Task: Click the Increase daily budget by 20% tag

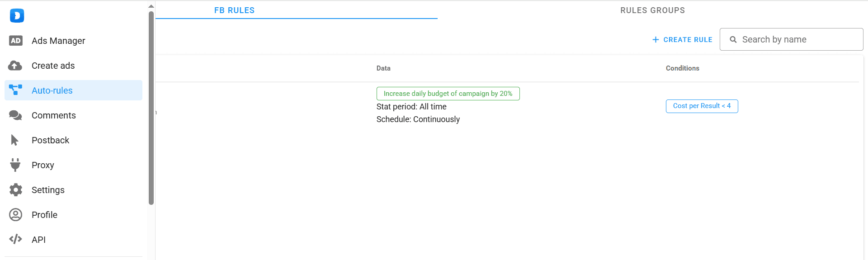Action: point(448,94)
